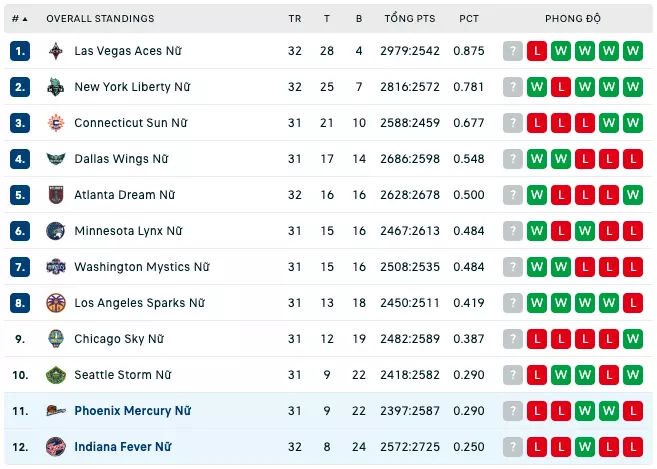Sort standings by the # rank arrow

point(25,19)
